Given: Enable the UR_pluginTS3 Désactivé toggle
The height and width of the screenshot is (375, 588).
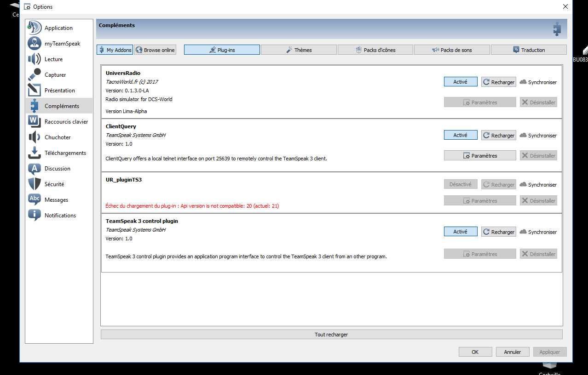Looking at the screenshot, I should 460,184.
